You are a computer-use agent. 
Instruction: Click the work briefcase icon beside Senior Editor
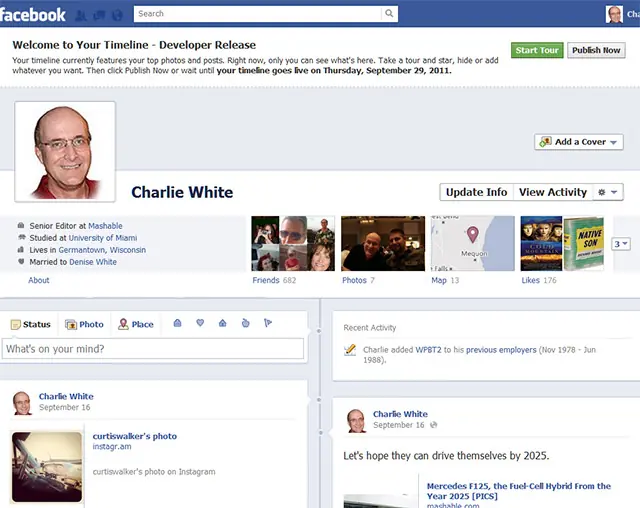[21, 225]
